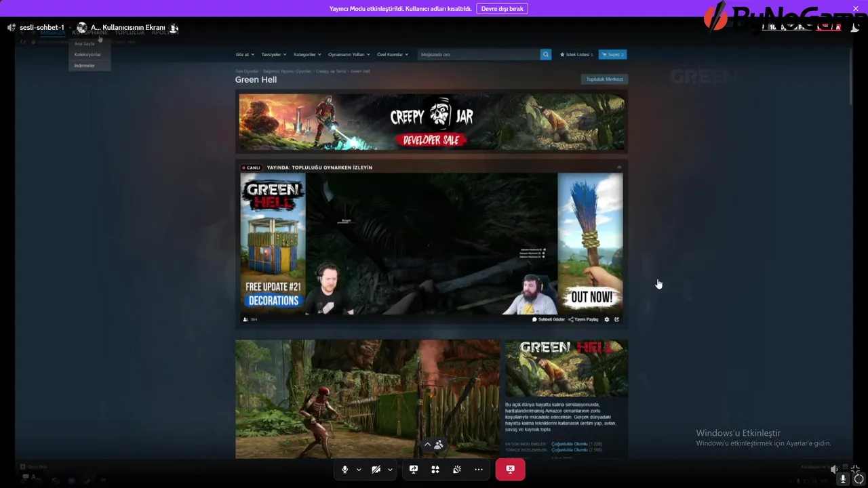Viewport: 868px width, 488px height.
Task: Show participants via the chevron people pill
Action: pos(433,445)
